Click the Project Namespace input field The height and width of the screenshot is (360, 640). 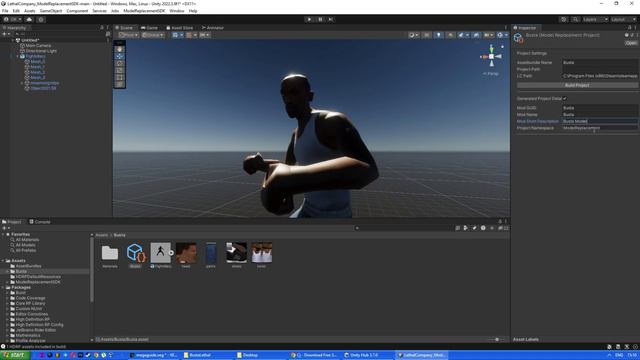(600, 128)
